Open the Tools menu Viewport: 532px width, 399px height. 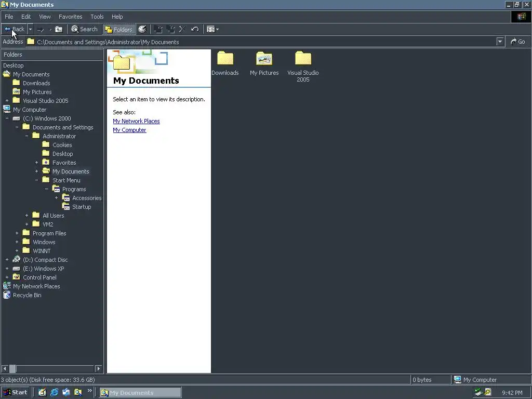[x=97, y=17]
